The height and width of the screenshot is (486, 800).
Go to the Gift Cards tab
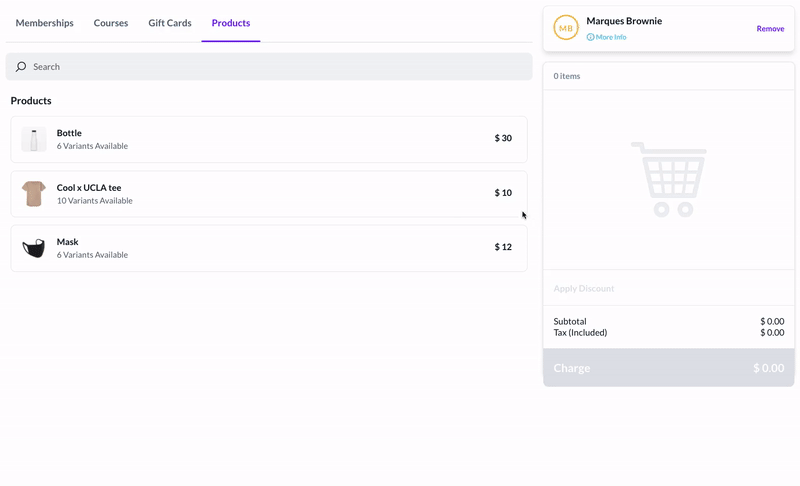[170, 23]
